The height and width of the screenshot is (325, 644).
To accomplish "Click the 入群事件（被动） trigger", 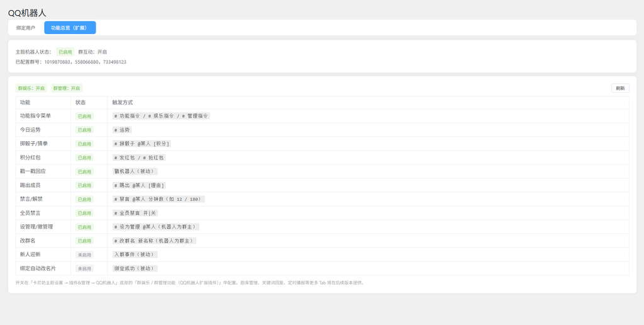I will coord(135,254).
